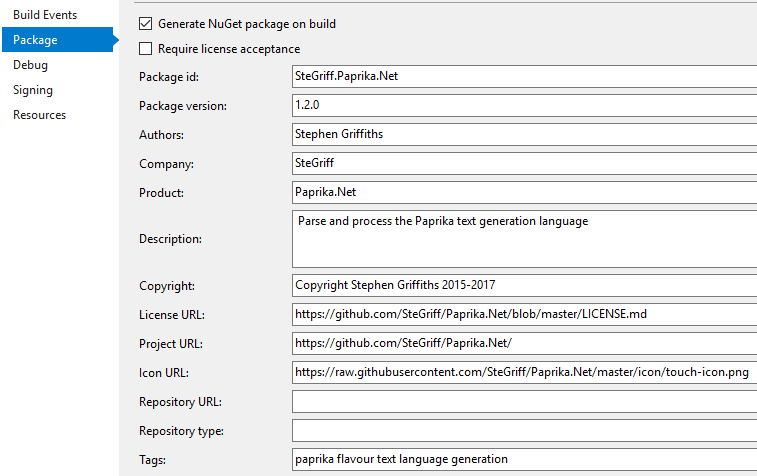Focus the Copyright input field
This screenshot has height=476, width=757.
(x=524, y=285)
